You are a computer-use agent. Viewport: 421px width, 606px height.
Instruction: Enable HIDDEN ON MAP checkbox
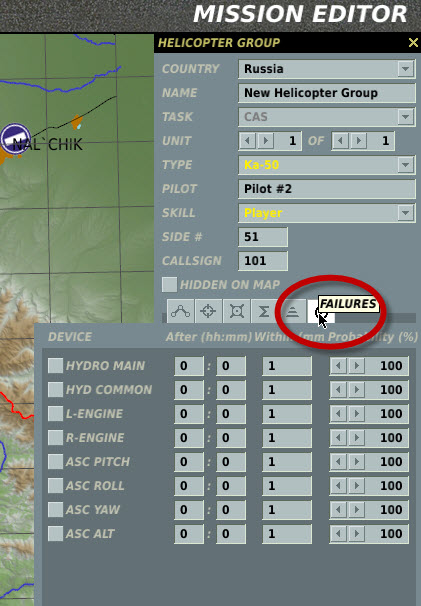tap(169, 284)
